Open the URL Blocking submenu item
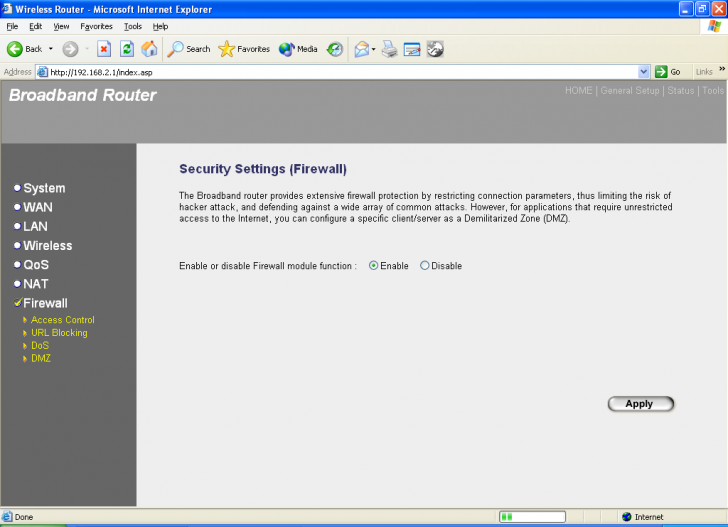The width and height of the screenshot is (728, 527). pos(59,333)
